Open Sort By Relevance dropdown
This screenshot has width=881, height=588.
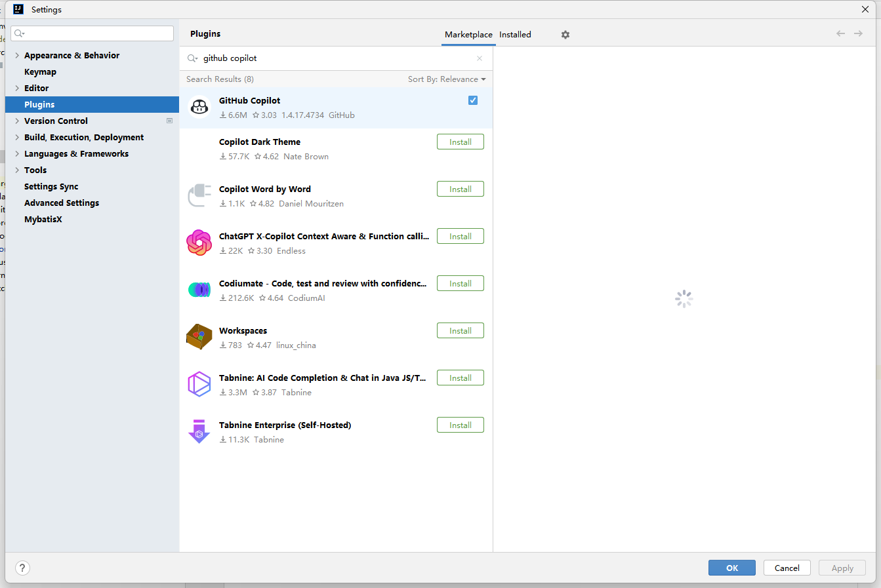pyautogui.click(x=447, y=79)
